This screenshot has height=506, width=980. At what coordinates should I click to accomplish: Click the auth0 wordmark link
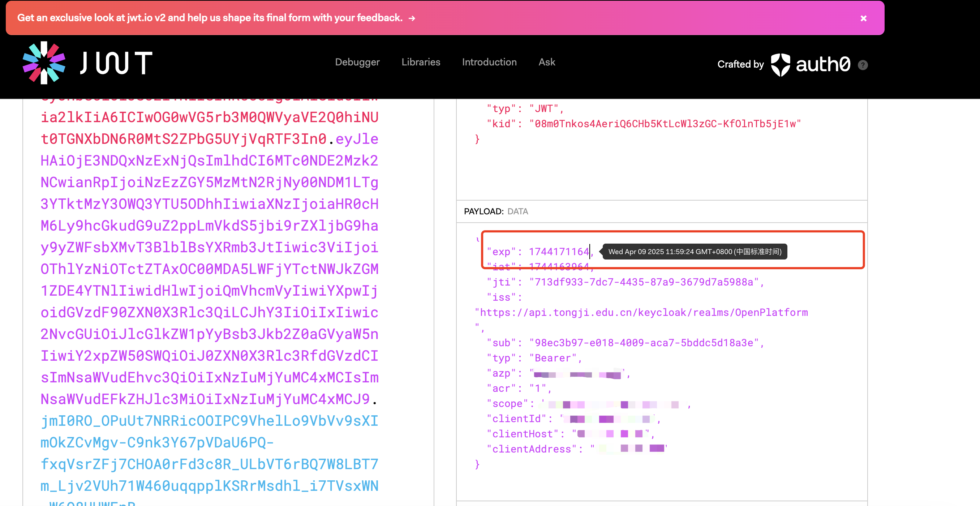823,64
